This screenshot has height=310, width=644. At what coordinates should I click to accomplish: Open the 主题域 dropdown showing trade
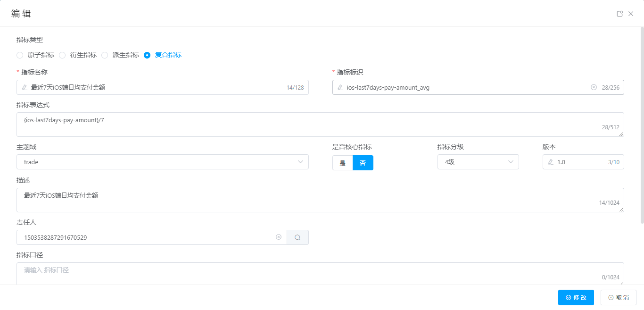click(x=162, y=162)
